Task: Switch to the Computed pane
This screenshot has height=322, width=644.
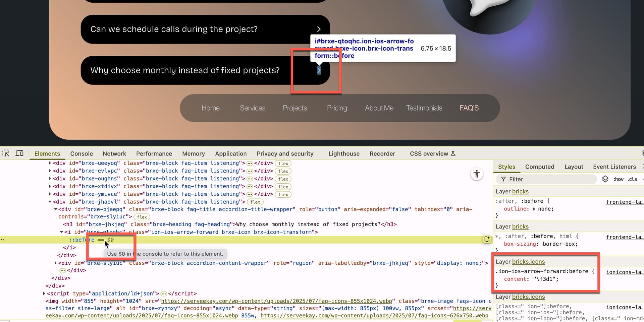Action: [540, 167]
